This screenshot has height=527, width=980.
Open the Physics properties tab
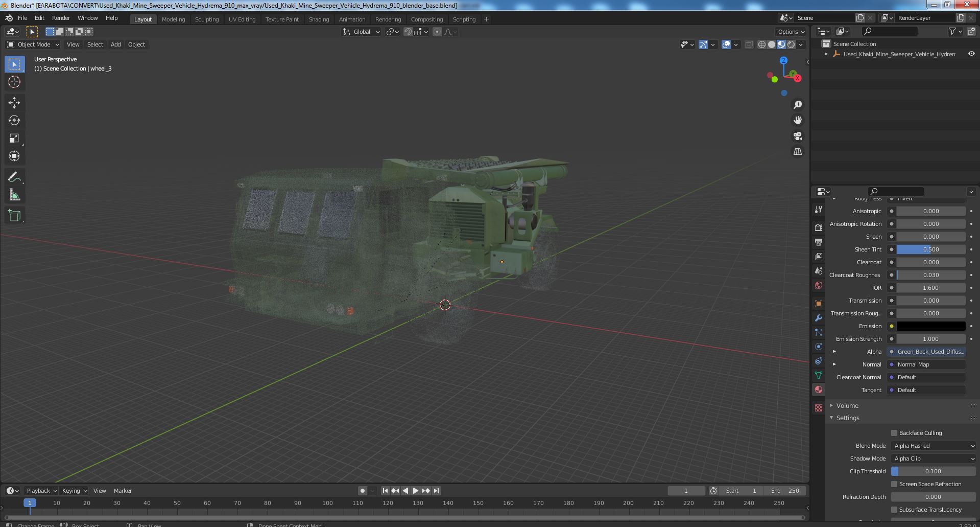[x=819, y=347]
